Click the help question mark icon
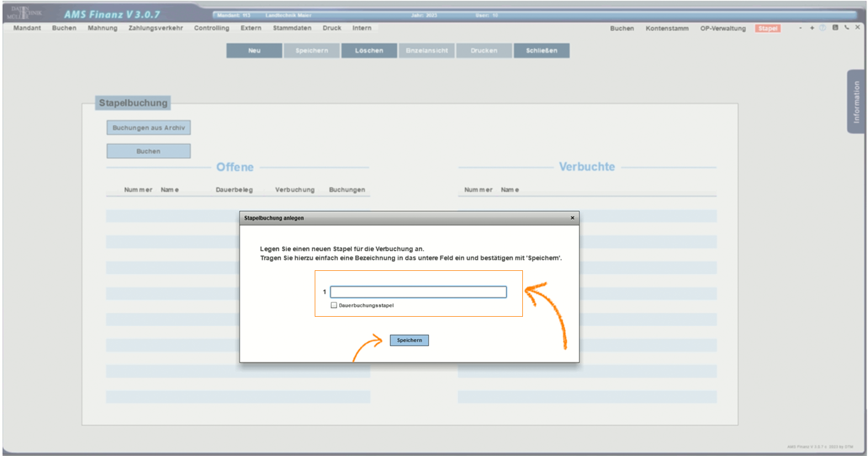Image resolution: width=868 pixels, height=456 pixels. (823, 28)
